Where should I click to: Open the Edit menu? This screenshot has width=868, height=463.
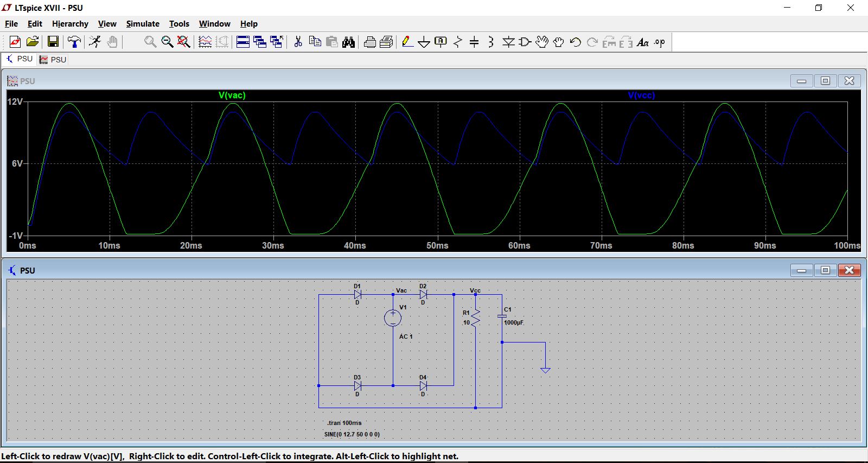[35, 24]
